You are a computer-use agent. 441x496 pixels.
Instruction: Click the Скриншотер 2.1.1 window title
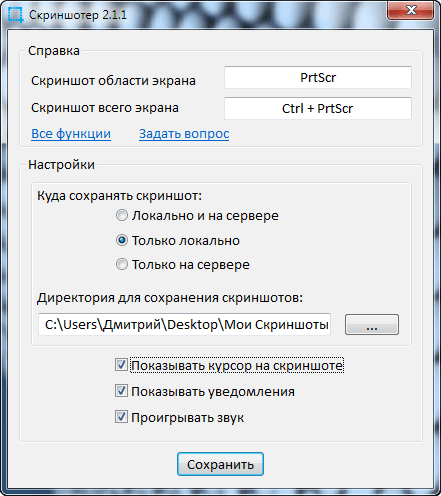click(x=78, y=15)
